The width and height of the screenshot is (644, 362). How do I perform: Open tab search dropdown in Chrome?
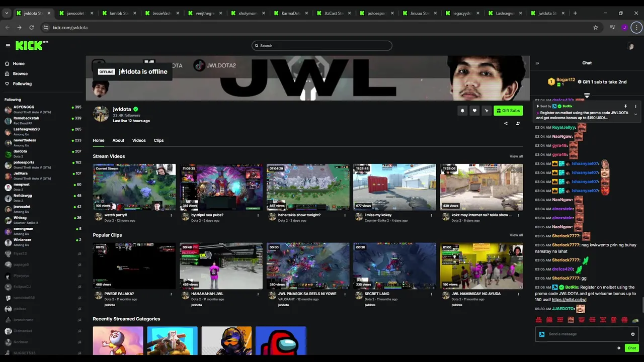pyautogui.click(x=7, y=13)
